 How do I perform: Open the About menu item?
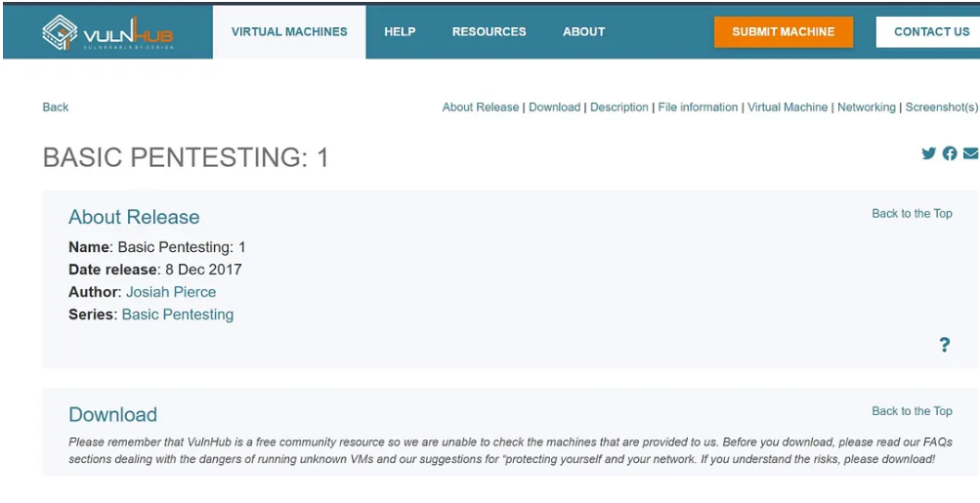point(583,32)
